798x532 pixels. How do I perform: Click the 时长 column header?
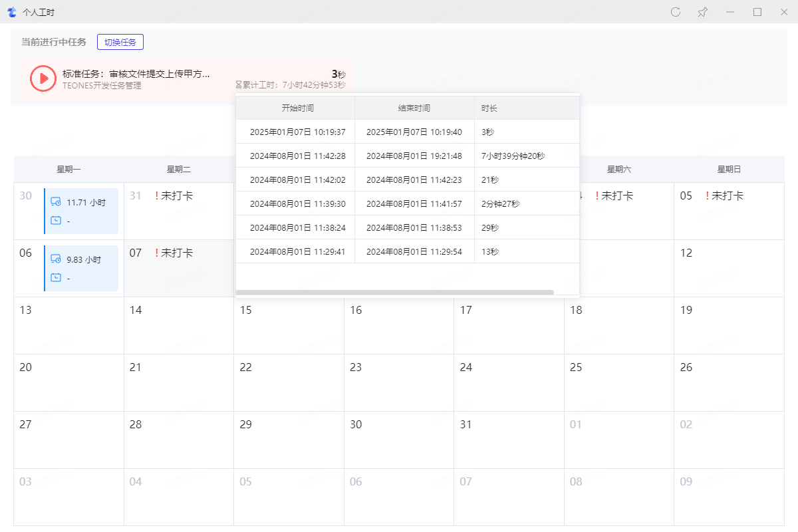click(489, 108)
